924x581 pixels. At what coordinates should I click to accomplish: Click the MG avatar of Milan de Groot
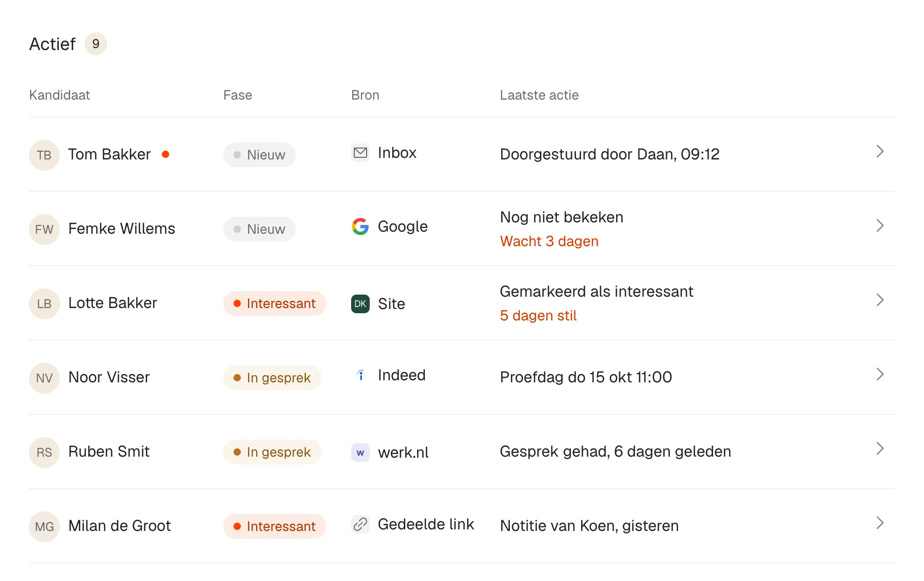(44, 526)
